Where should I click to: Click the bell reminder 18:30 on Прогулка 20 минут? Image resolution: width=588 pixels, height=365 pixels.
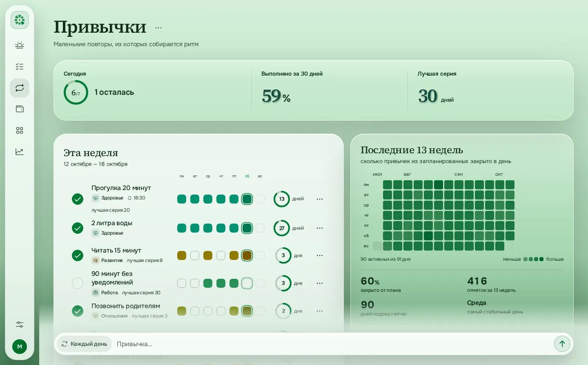click(x=136, y=198)
